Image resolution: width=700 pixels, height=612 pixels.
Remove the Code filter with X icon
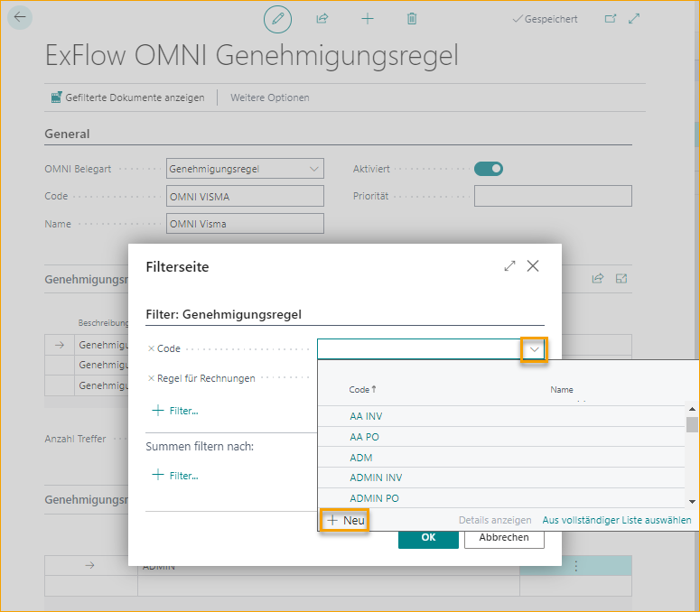coord(151,348)
